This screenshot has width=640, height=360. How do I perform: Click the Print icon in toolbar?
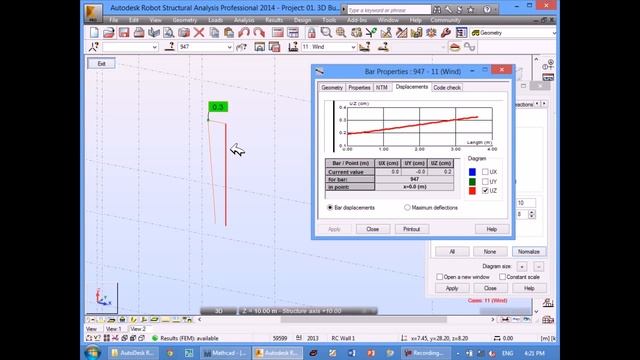pyautogui.click(x=139, y=32)
